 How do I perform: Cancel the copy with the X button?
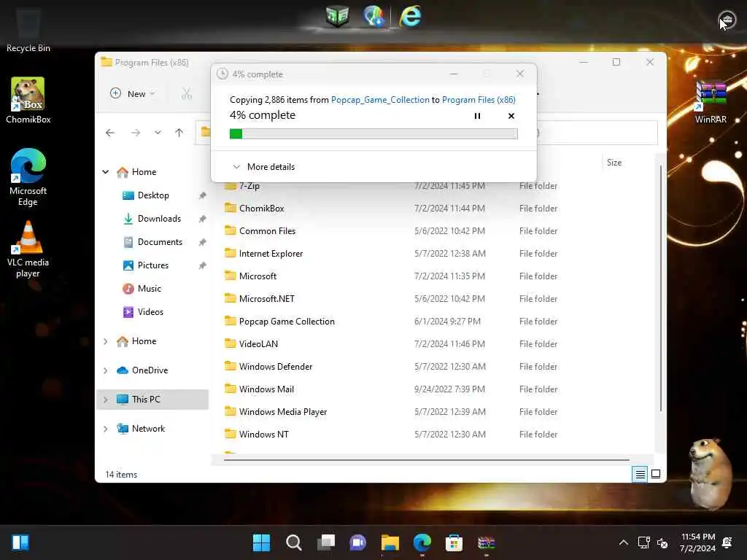tap(511, 116)
